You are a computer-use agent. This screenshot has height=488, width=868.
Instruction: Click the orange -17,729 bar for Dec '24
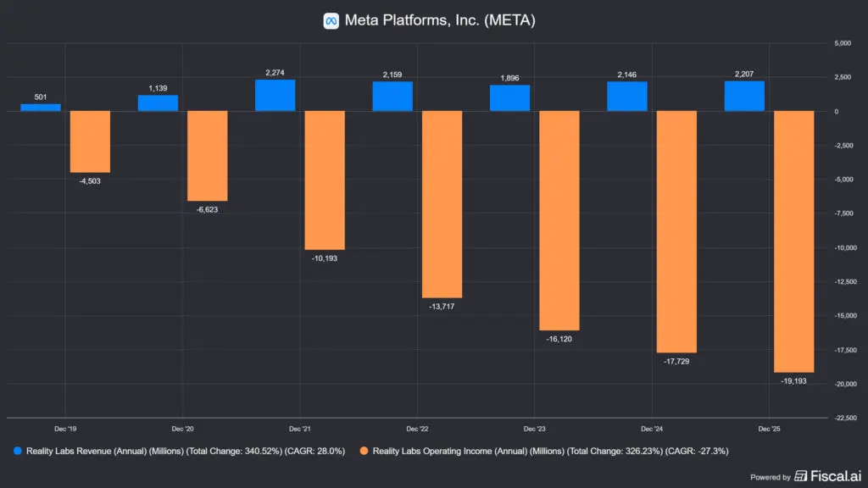[676, 231]
